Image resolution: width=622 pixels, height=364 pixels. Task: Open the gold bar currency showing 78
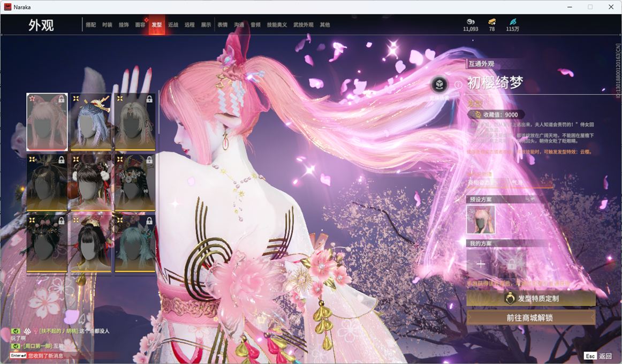(x=492, y=21)
